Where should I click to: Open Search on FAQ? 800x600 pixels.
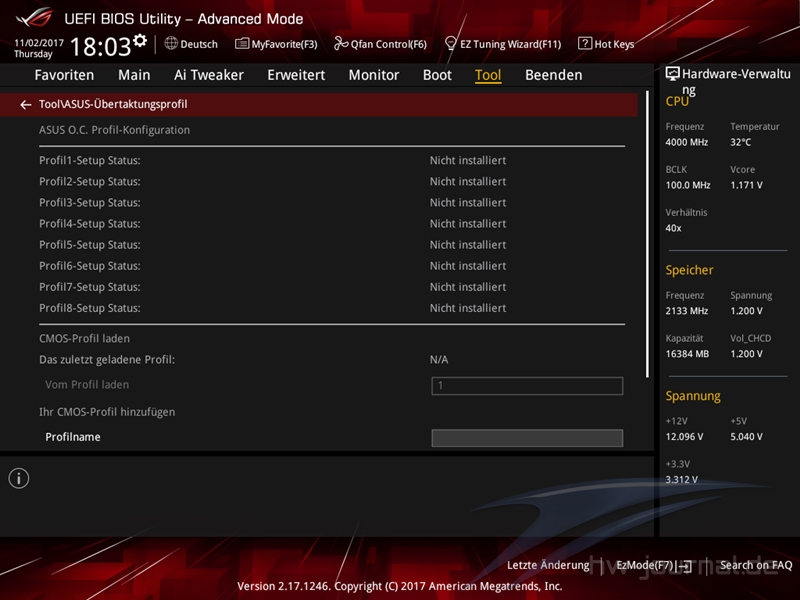756,565
